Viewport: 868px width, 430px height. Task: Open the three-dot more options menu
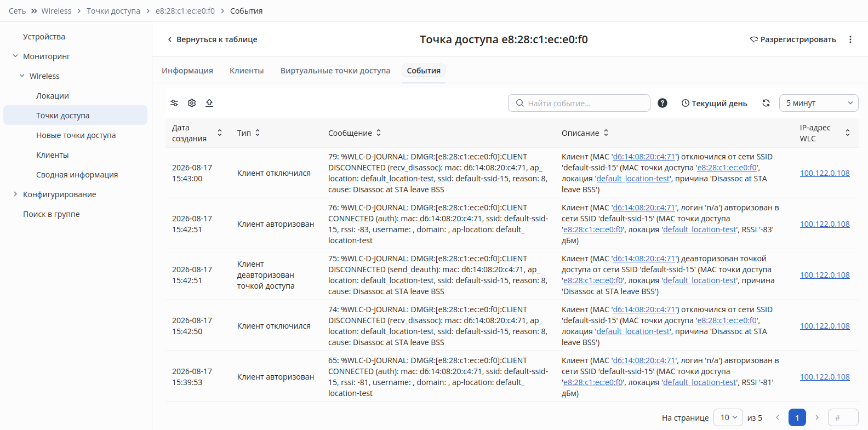pyautogui.click(x=850, y=39)
